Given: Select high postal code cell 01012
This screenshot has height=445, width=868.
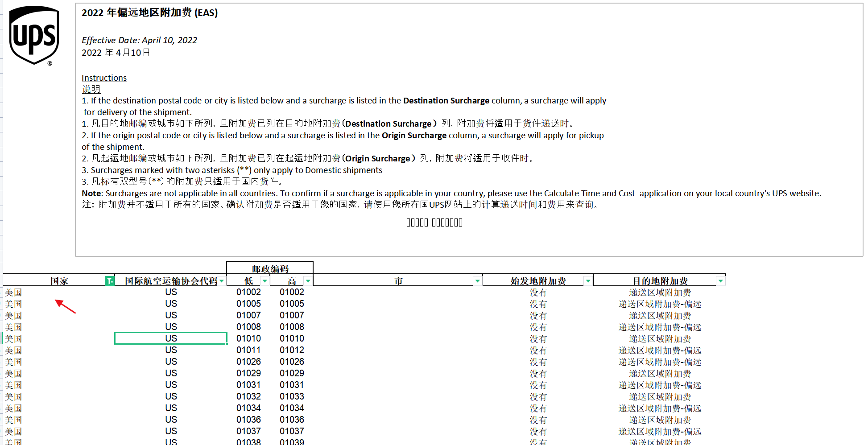Looking at the screenshot, I should click(x=292, y=350).
